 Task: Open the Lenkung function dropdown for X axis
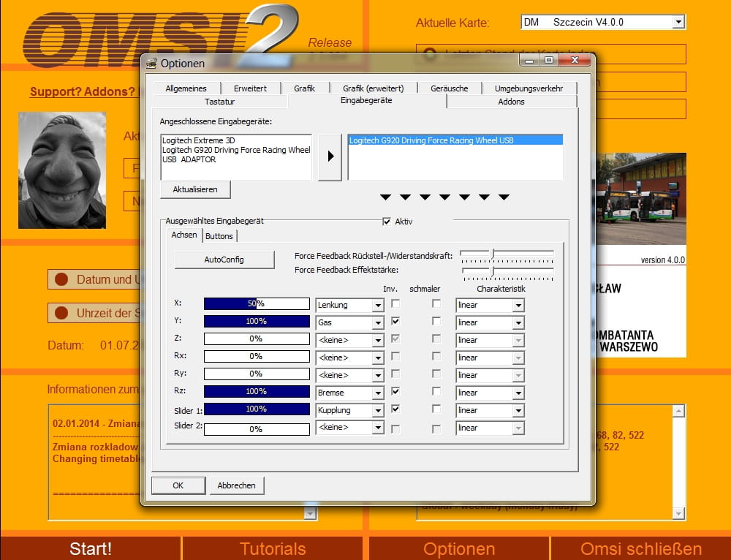pos(378,305)
